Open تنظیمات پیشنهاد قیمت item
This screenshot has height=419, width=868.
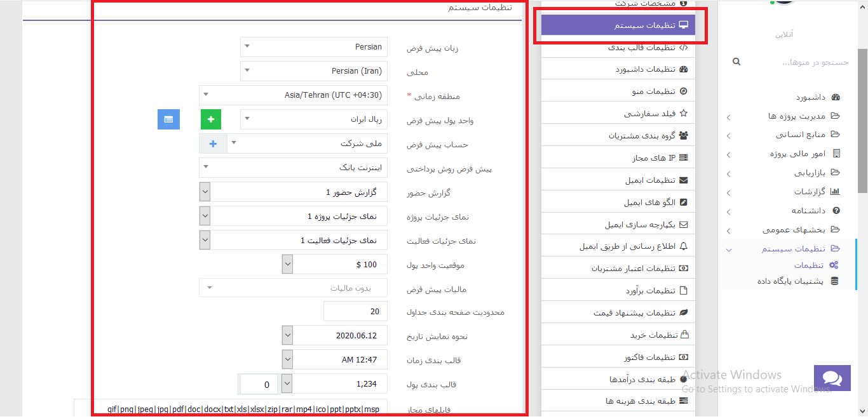(x=618, y=313)
